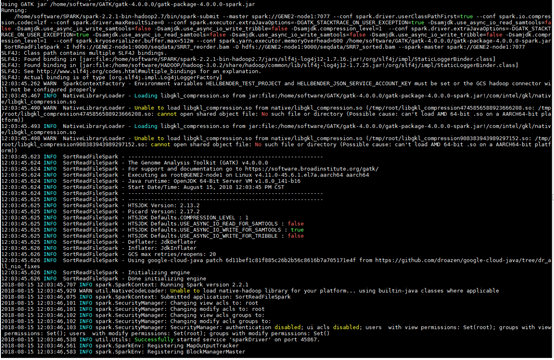
Task: Click 'HELLBENDER_TEST_PROJECT' variable name
Action: click(x=243, y=83)
